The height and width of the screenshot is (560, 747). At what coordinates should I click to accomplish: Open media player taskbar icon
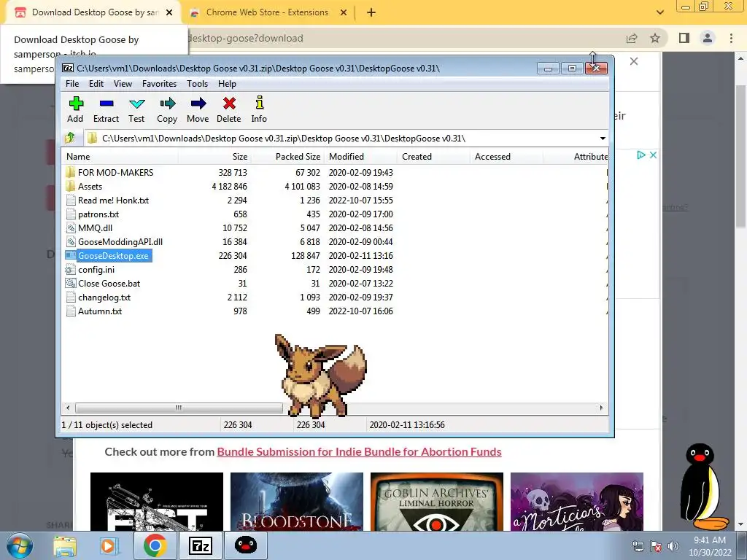[109, 545]
